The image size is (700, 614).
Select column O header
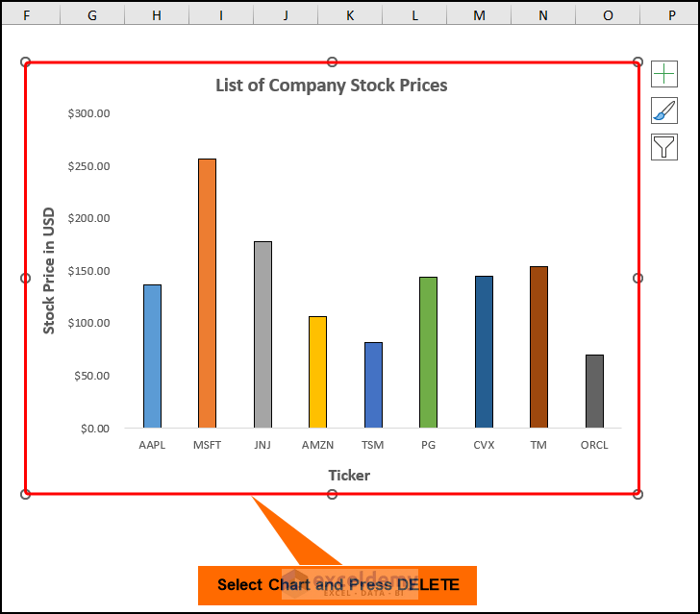click(x=608, y=15)
